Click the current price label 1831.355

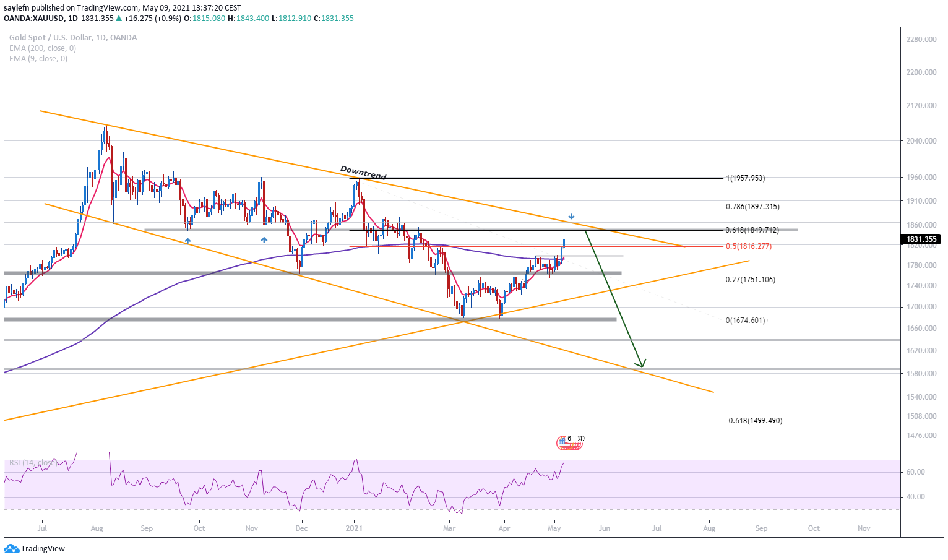(921, 239)
